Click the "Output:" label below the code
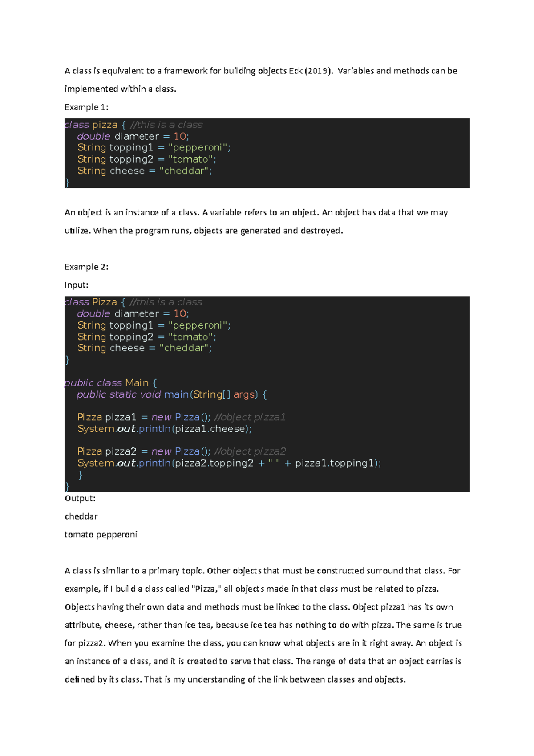Image resolution: width=534 pixels, height=756 pixels. click(x=80, y=499)
